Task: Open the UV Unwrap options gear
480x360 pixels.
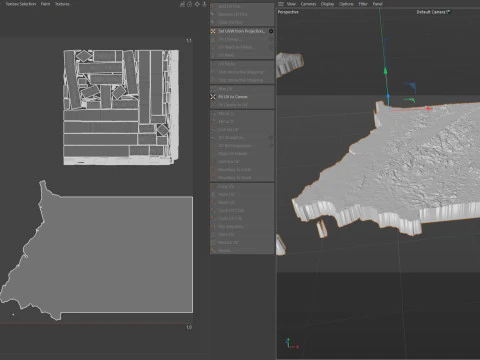Action: coord(271,39)
